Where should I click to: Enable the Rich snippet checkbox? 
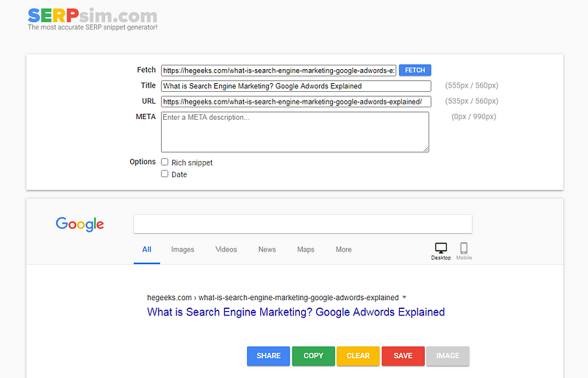click(165, 163)
